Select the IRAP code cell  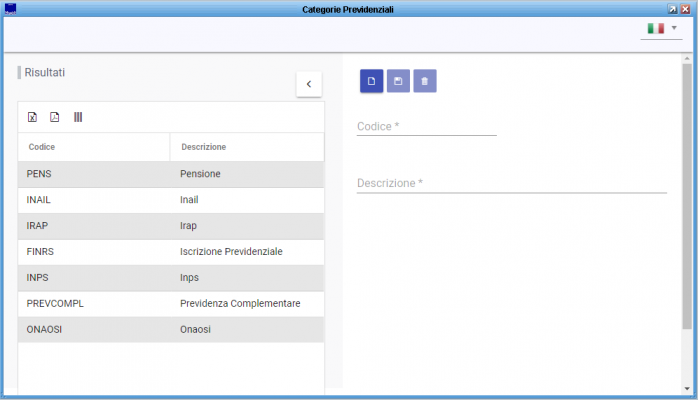point(94,226)
